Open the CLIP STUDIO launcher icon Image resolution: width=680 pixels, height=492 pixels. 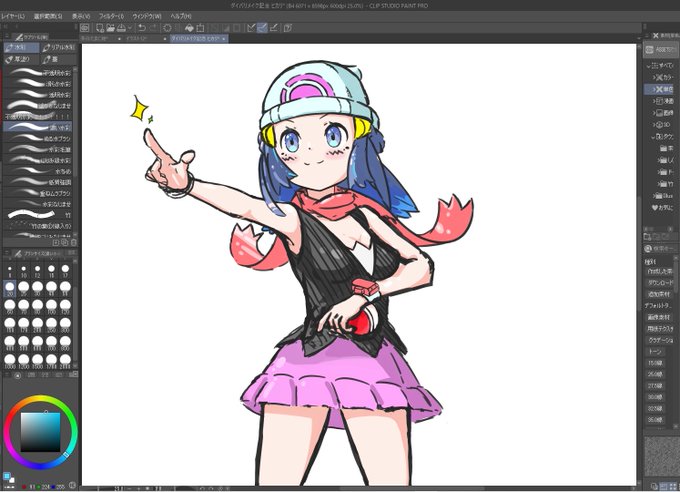point(85,28)
